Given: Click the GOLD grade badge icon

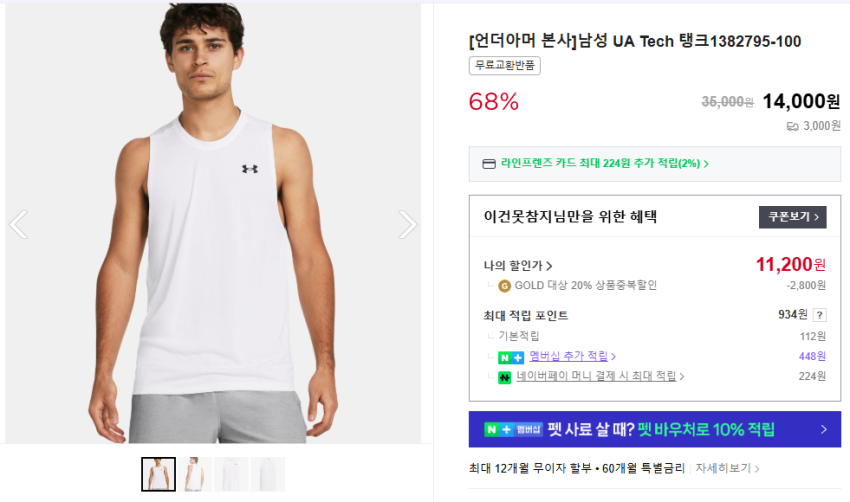Looking at the screenshot, I should click(504, 286).
